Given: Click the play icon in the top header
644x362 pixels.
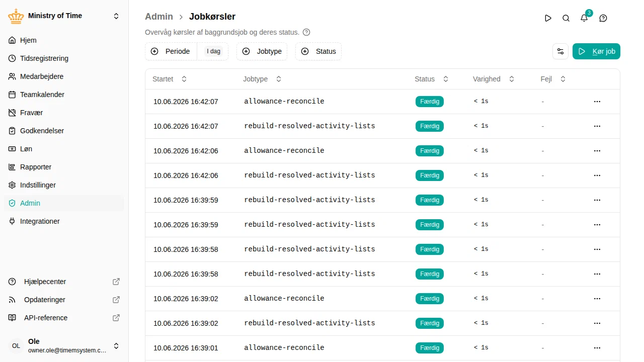Looking at the screenshot, I should (548, 18).
